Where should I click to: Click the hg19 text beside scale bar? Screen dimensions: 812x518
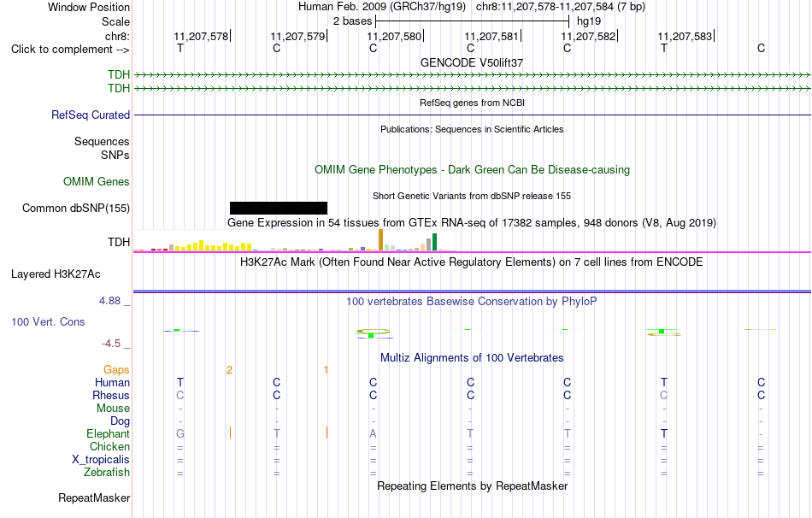(x=589, y=21)
